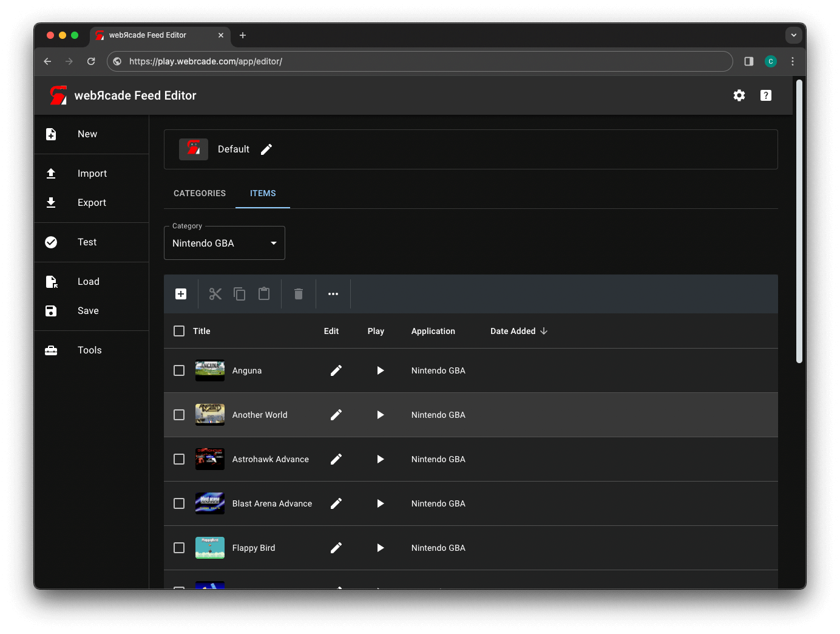Open the settings gear in header
Screen dimensions: 840x634
click(x=739, y=95)
